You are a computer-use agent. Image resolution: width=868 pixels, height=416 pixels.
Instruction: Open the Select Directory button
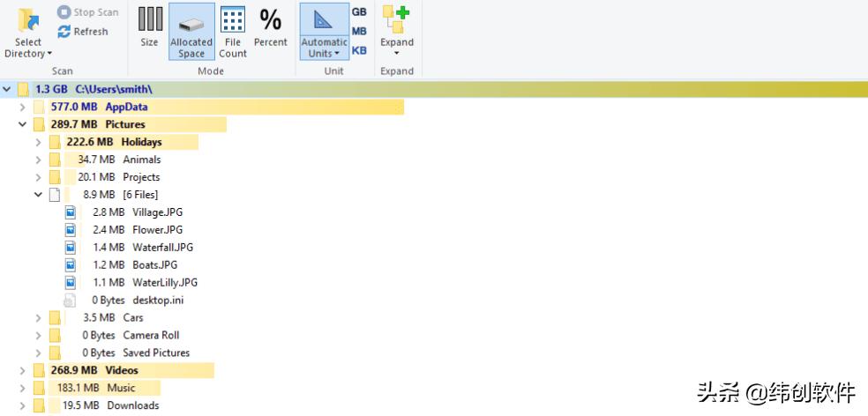[27, 32]
